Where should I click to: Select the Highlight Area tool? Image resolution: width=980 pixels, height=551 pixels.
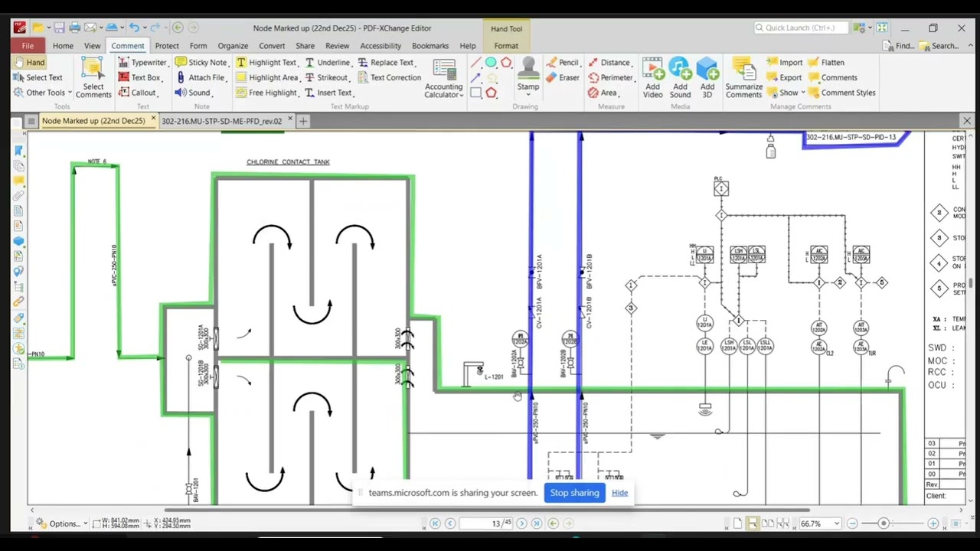click(x=266, y=77)
